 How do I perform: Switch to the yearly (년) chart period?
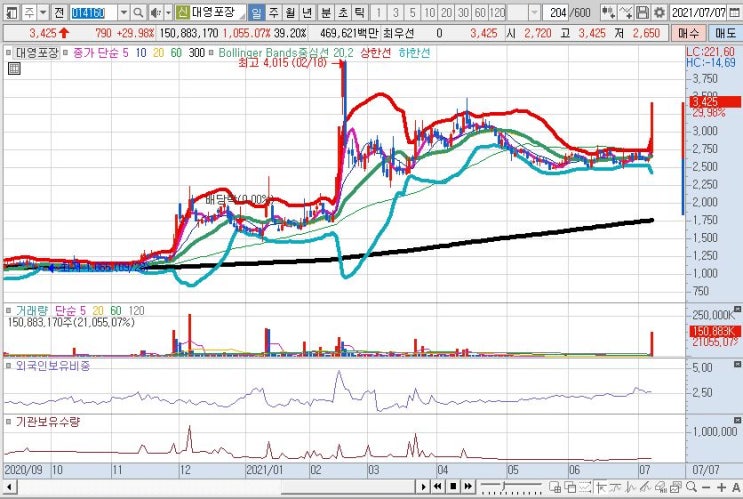307,12
